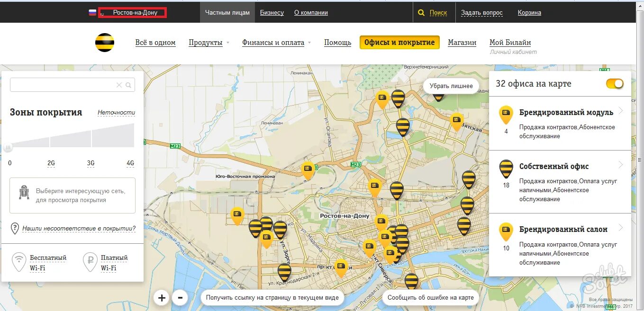The height and width of the screenshot is (311, 644).
Task: Select 4G coverage level
Action: 130,163
